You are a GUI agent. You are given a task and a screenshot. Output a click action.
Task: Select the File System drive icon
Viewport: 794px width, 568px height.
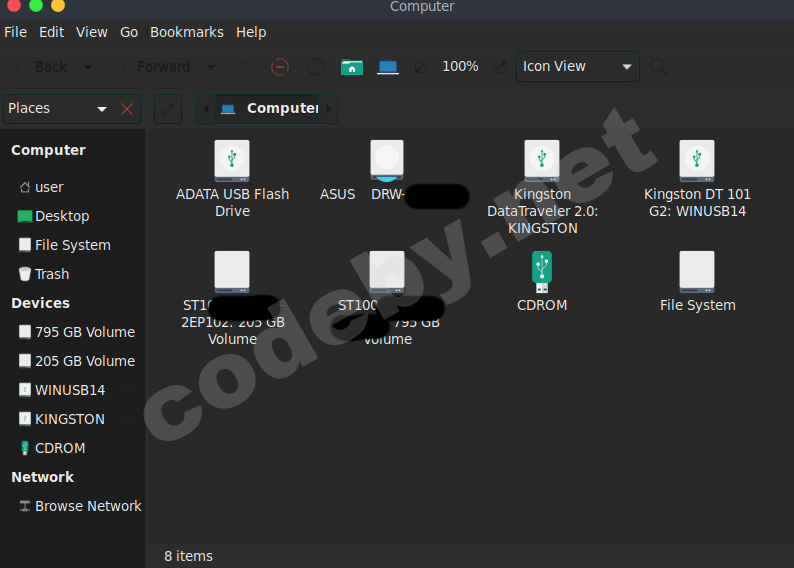[697, 271]
